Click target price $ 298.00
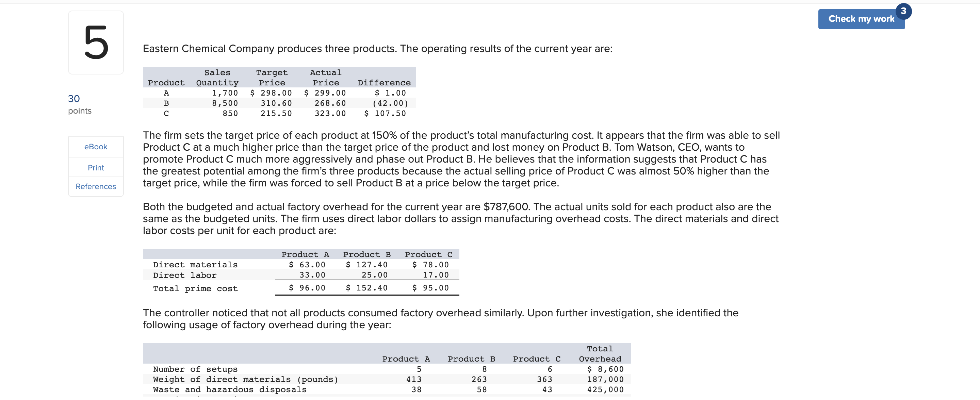Screen dimensions: 980x400 (271, 93)
